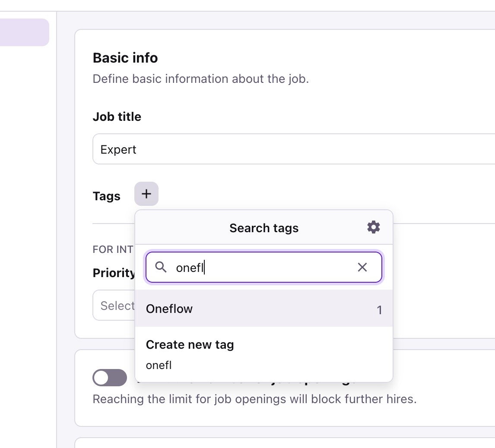The image size is (495, 448).
Task: Open tag settings gear icon
Action: [374, 227]
